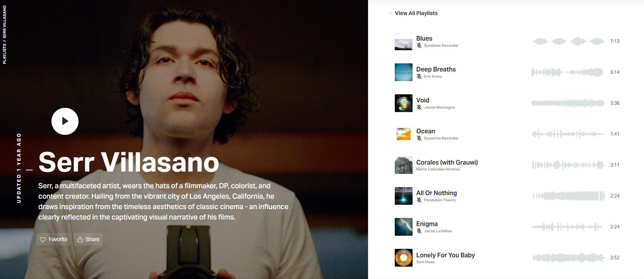644x279 pixels.
Task: Go back via View All Playlists chevron
Action: [x=390, y=13]
